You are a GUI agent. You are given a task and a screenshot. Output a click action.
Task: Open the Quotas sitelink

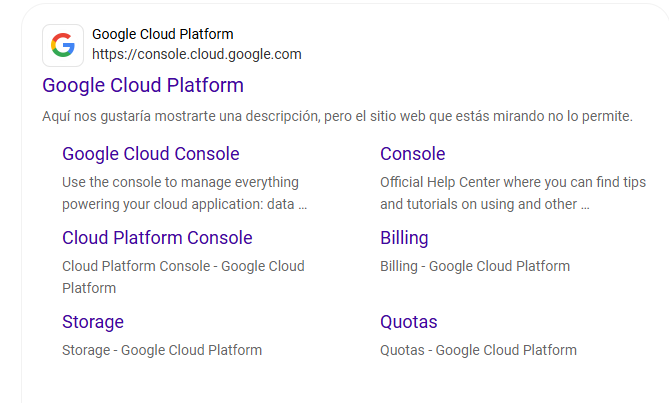click(408, 322)
